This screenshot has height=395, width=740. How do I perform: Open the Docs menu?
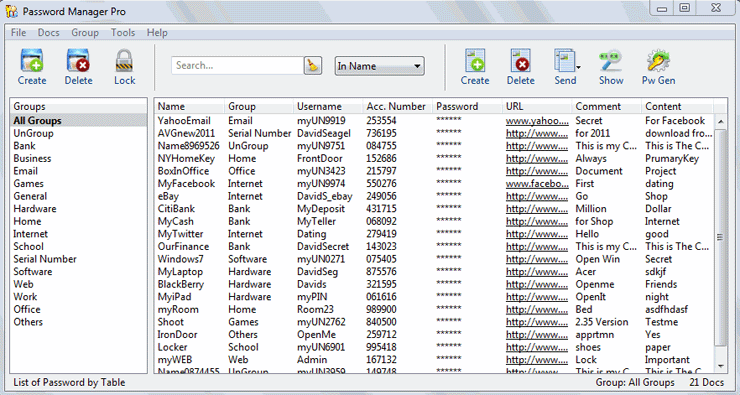[x=49, y=33]
